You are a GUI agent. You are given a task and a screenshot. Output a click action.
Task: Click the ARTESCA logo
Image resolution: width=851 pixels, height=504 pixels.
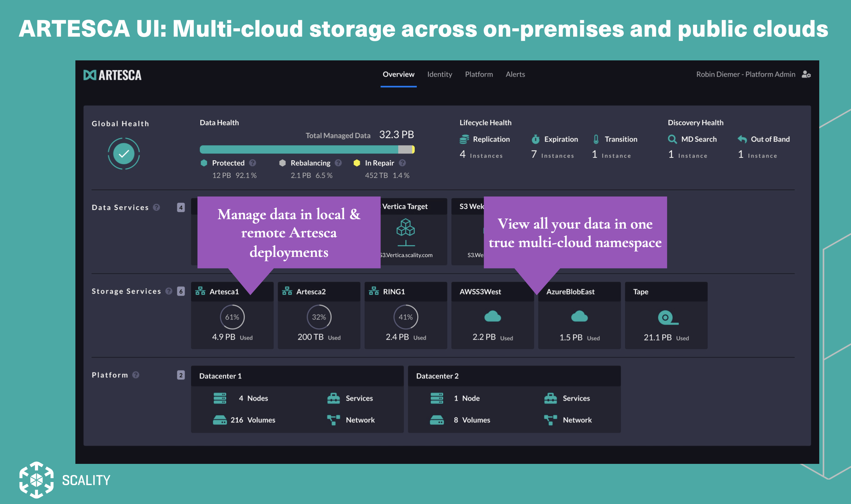[113, 75]
